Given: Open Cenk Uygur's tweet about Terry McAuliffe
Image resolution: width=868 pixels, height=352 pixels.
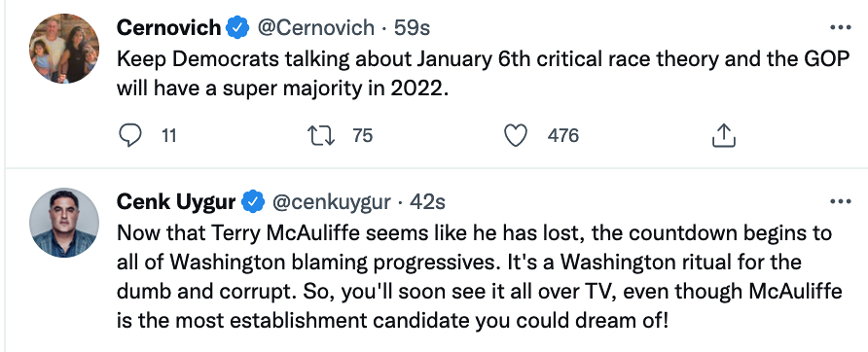Looking at the screenshot, I should (480, 277).
